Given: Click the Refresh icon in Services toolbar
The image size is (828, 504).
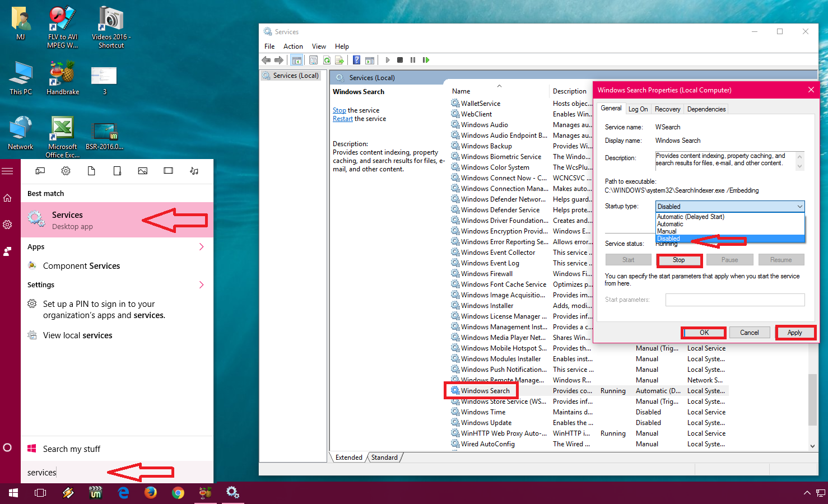Looking at the screenshot, I should [x=327, y=60].
